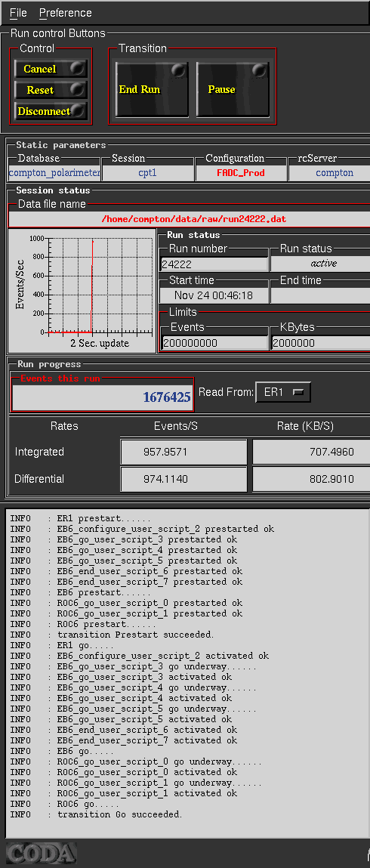This screenshot has width=370, height=868.
Task: Open the File menu
Action: (x=18, y=13)
